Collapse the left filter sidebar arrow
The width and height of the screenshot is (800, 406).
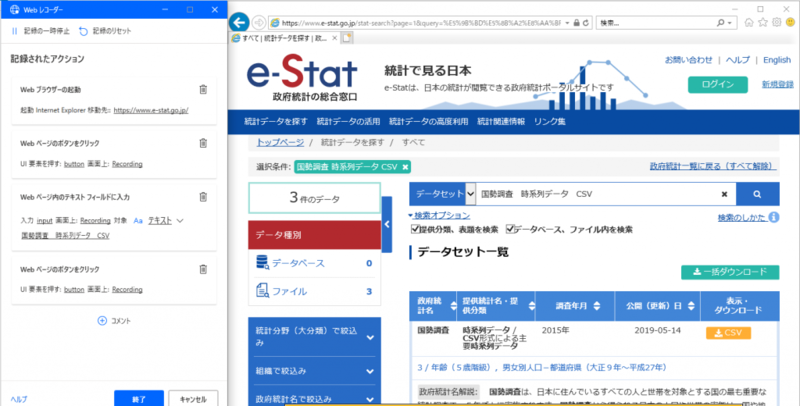[x=387, y=224]
